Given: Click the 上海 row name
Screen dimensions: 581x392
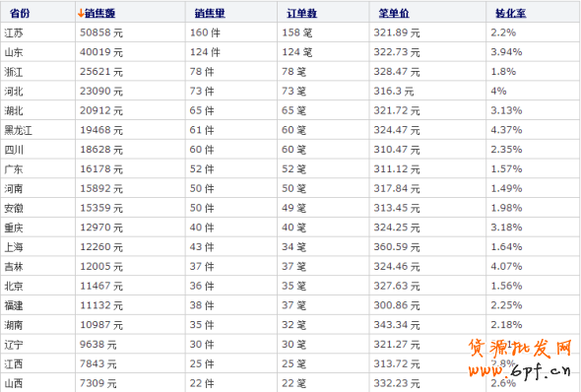Looking at the screenshot, I should coord(14,247).
